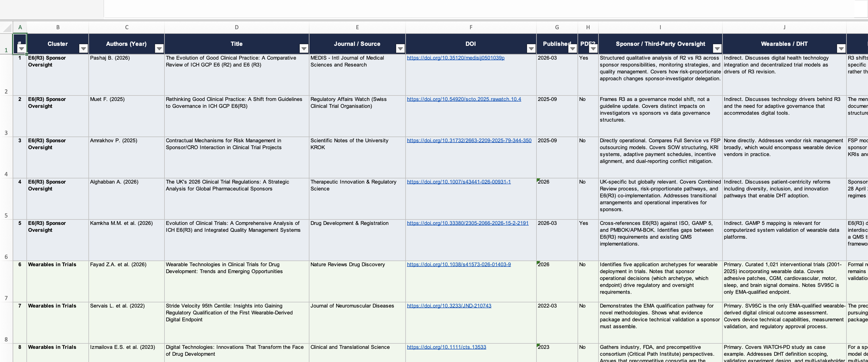Click the "2022-03" published date cell
Viewport: 868px width, 362px height.
click(557, 322)
